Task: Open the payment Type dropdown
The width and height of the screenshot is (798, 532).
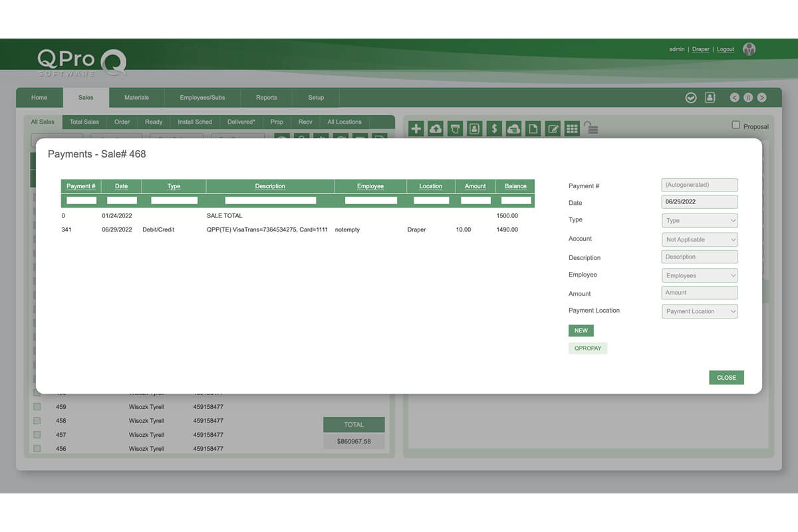Action: pyautogui.click(x=700, y=221)
